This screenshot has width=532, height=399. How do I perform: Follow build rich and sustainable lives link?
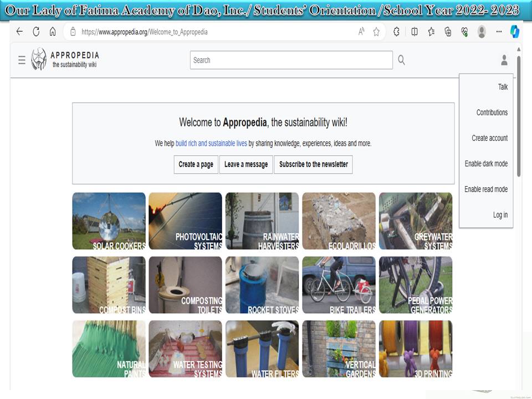point(211,143)
